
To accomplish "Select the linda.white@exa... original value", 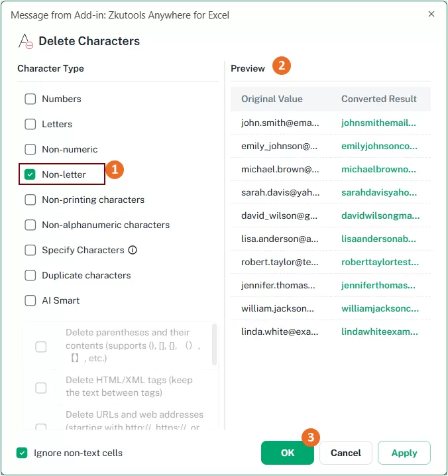I will tap(280, 331).
